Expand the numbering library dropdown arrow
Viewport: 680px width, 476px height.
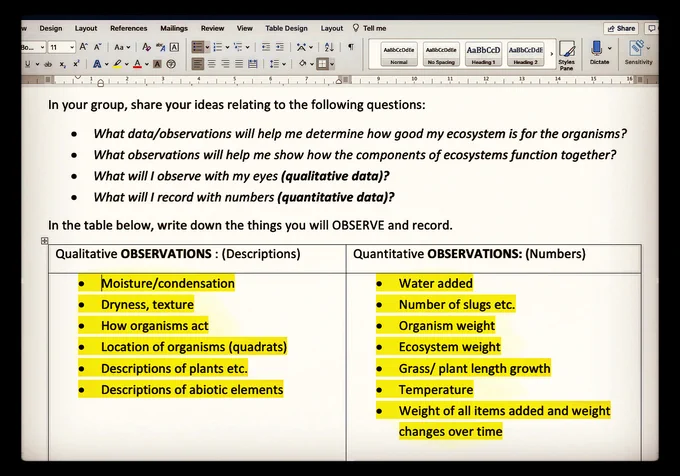[227, 47]
